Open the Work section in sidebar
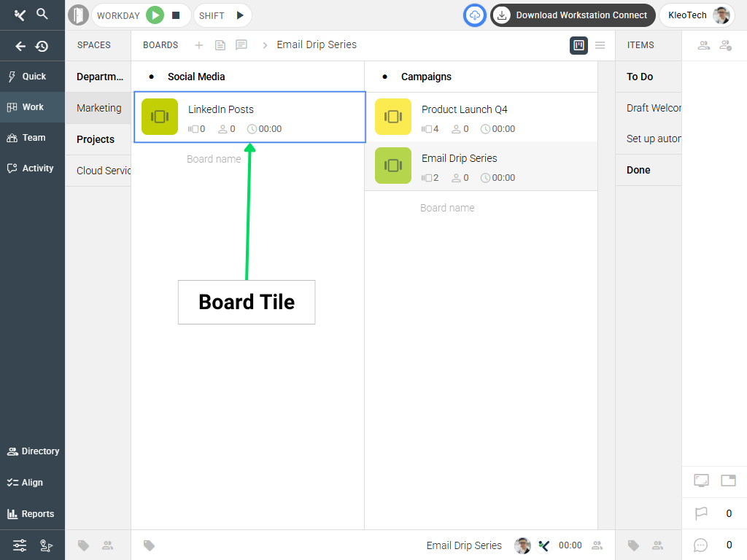Viewport: 747px width, 560px height. click(x=32, y=107)
